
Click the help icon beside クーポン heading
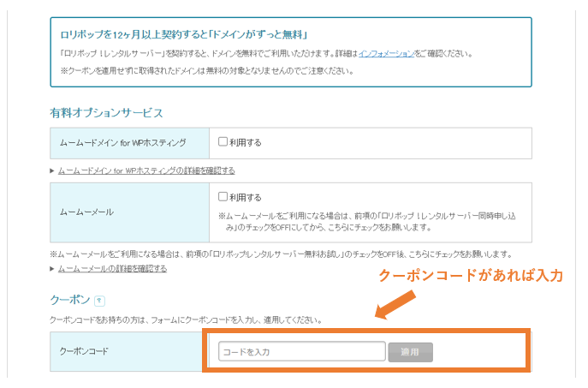pos(100,301)
